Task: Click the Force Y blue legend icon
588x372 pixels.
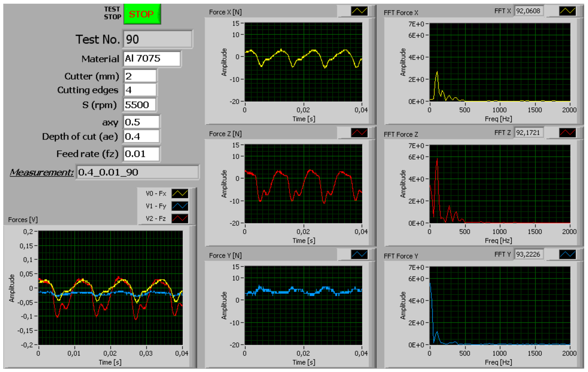Action: pyautogui.click(x=359, y=254)
